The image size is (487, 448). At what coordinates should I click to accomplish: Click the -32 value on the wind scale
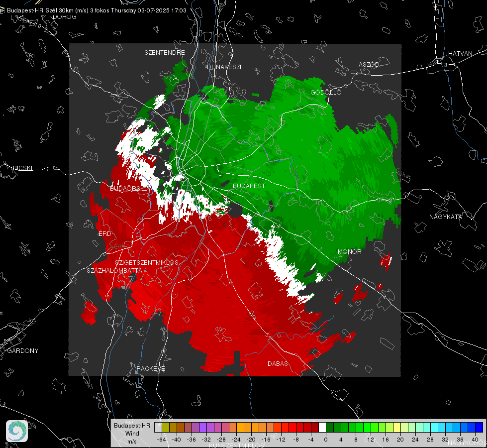(206, 440)
